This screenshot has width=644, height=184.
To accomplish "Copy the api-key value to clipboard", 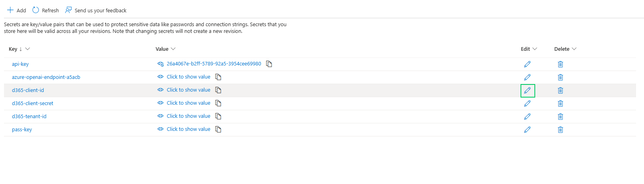I will point(269,64).
